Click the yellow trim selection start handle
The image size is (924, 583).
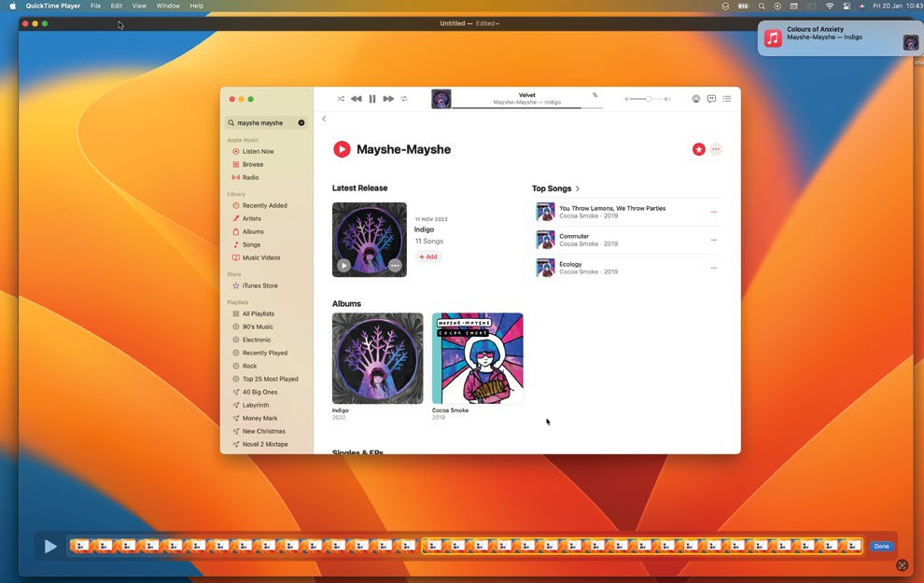pyautogui.click(x=423, y=547)
